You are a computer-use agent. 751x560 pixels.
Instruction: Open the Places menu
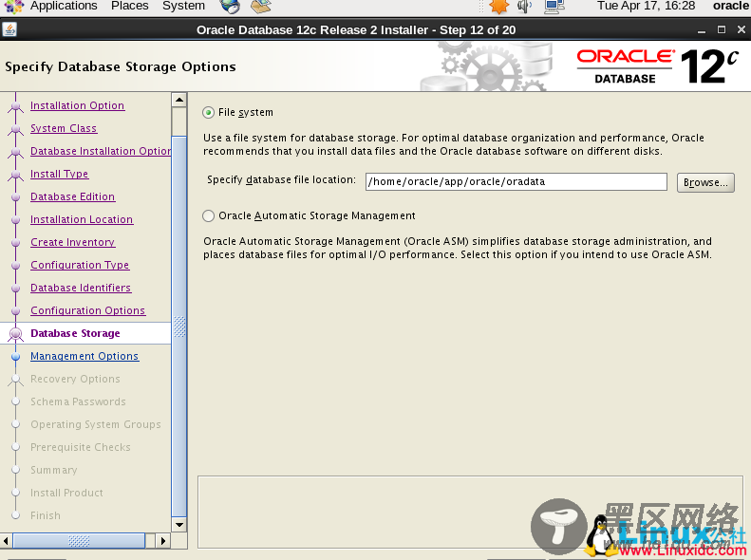[x=130, y=6]
